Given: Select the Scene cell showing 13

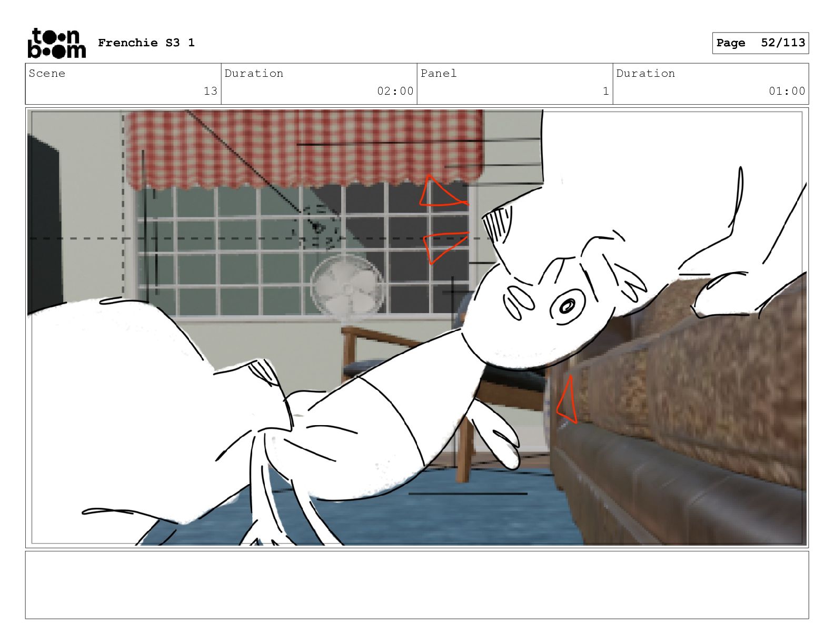Looking at the screenshot, I should [x=123, y=84].
